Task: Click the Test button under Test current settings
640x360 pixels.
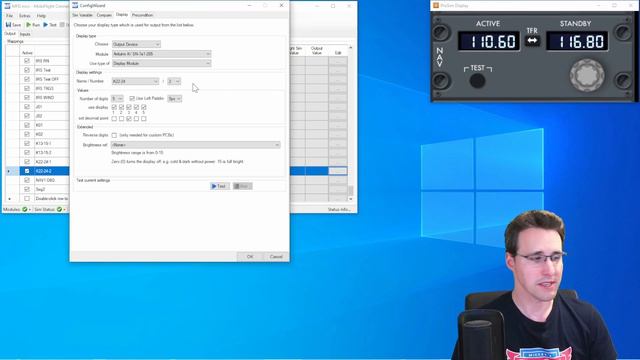Action: pyautogui.click(x=220, y=186)
